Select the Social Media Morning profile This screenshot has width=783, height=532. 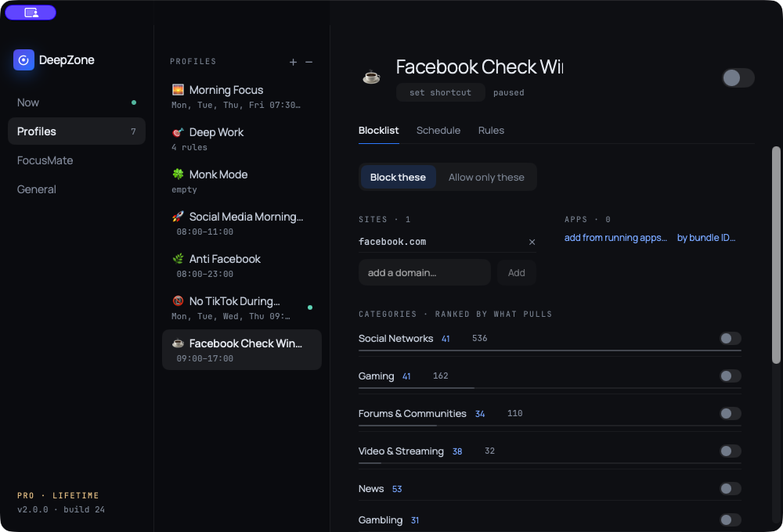242,223
